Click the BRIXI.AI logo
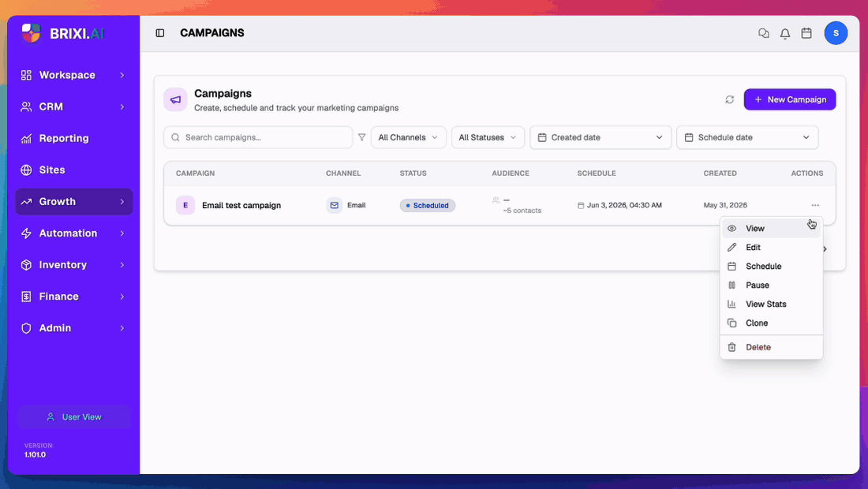The width and height of the screenshot is (868, 489). pyautogui.click(x=62, y=33)
